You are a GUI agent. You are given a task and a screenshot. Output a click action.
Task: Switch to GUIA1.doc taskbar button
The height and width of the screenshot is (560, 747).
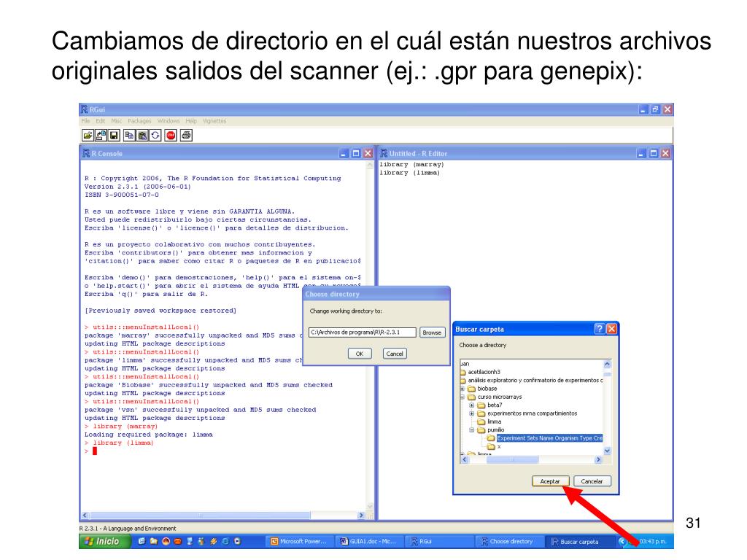[368, 542]
